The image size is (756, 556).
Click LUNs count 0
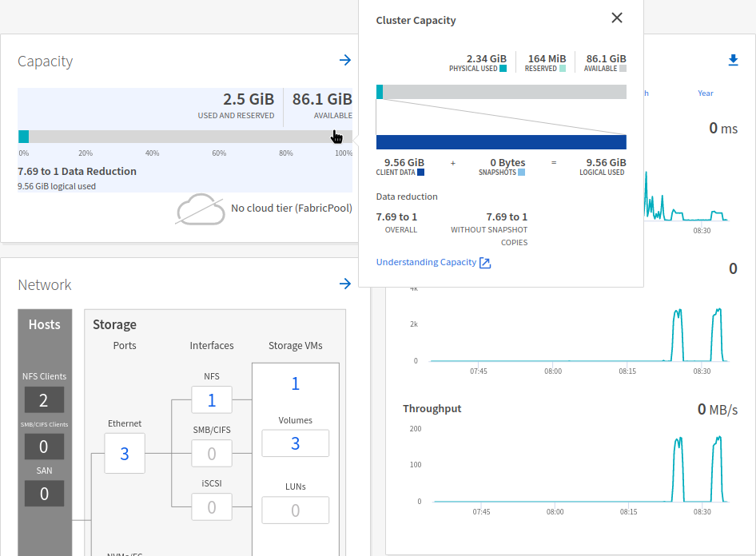click(x=296, y=510)
